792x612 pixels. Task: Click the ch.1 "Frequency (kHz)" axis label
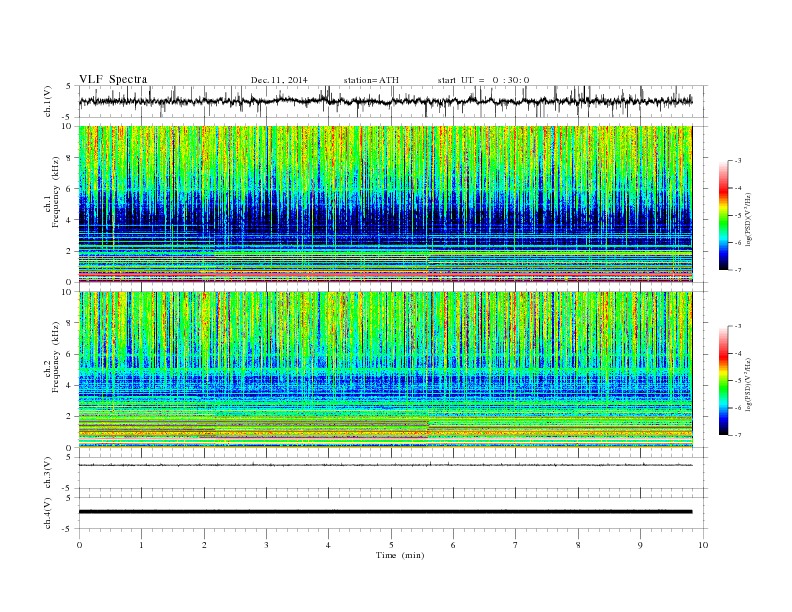click(56, 192)
